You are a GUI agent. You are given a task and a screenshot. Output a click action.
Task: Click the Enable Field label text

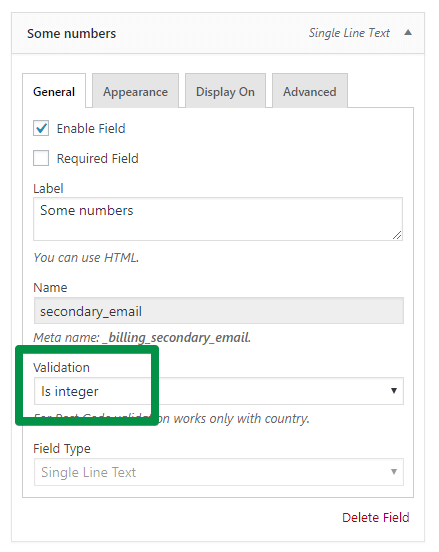(91, 128)
